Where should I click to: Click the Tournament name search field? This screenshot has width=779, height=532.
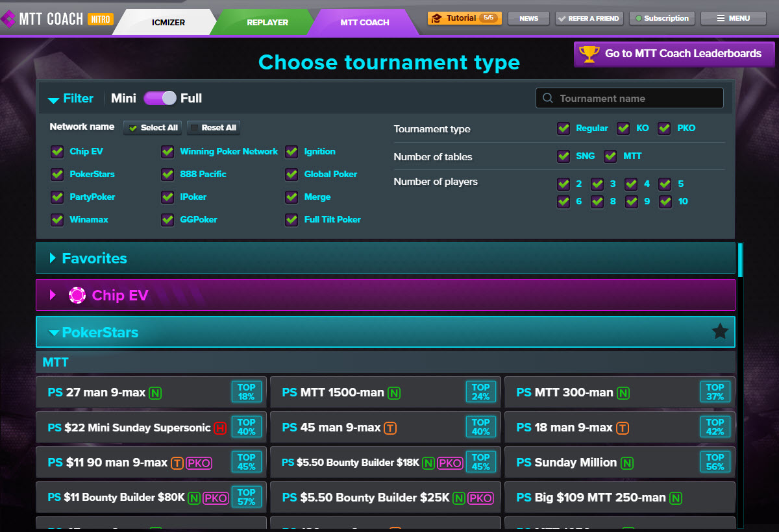tap(630, 98)
